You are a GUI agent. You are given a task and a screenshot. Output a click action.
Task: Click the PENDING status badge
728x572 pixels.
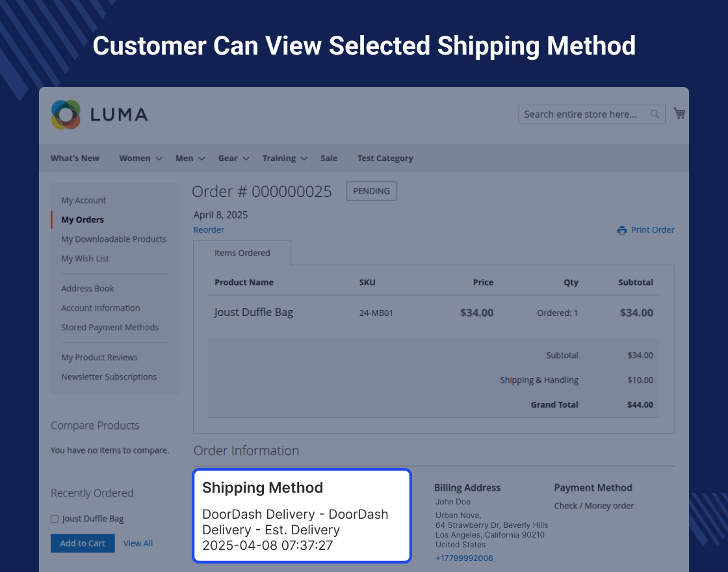[x=371, y=191]
